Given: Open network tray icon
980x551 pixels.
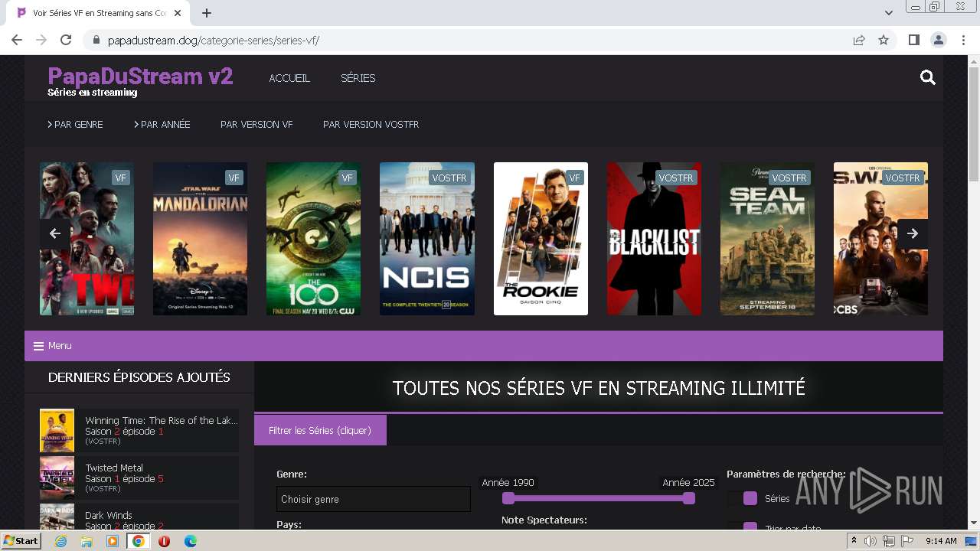Looking at the screenshot, I should (888, 541).
